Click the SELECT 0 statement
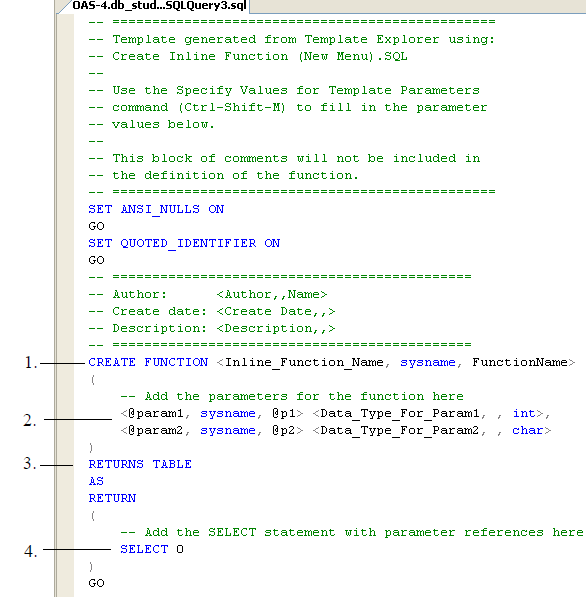Screen dimensions: 586x598 point(152,549)
